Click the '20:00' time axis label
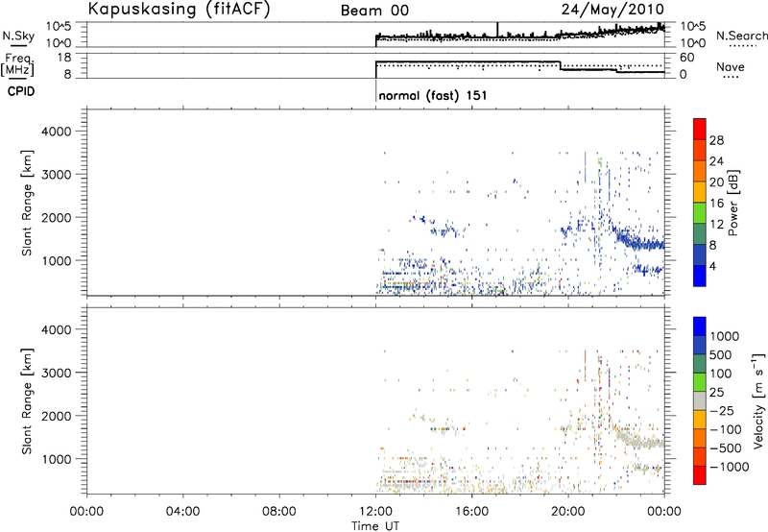768x532 pixels. [x=568, y=512]
